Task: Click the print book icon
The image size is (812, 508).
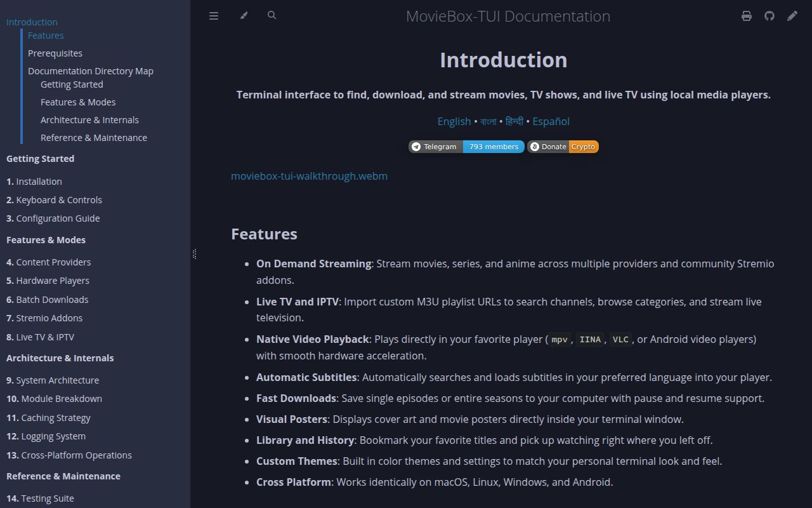Action: coord(747,16)
